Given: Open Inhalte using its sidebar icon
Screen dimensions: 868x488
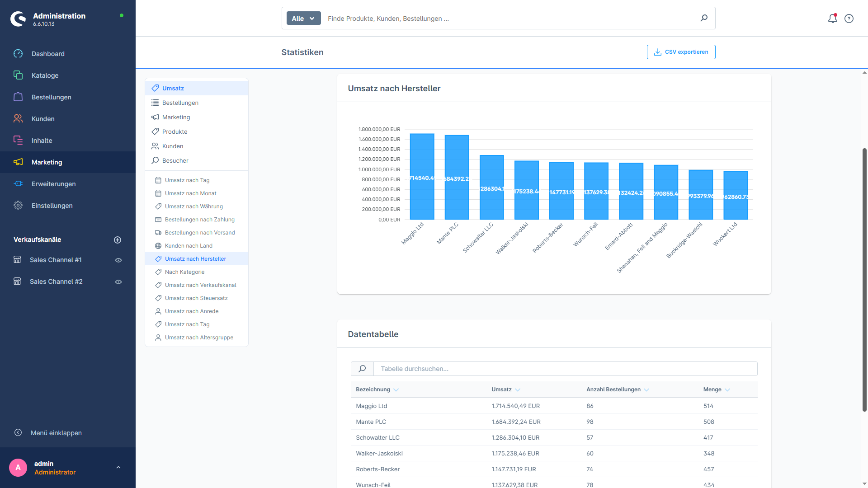Looking at the screenshot, I should pos(18,140).
